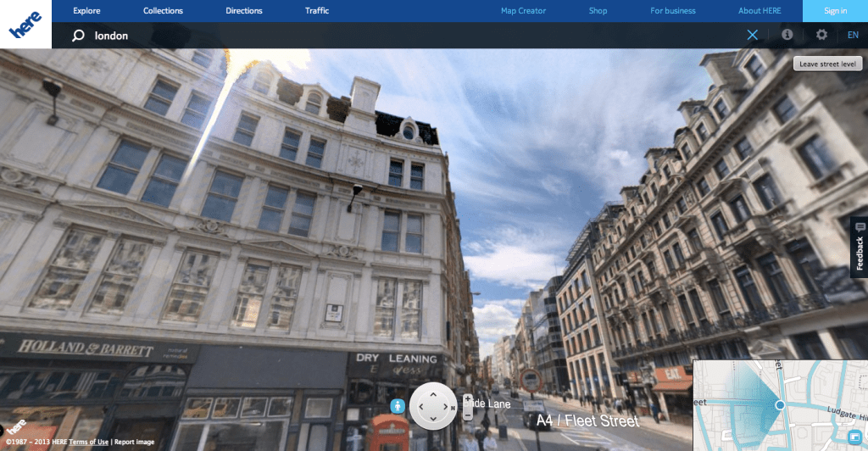Image resolution: width=868 pixels, height=451 pixels.
Task: Jump along A4 / Fleet Street label
Action: tap(587, 421)
